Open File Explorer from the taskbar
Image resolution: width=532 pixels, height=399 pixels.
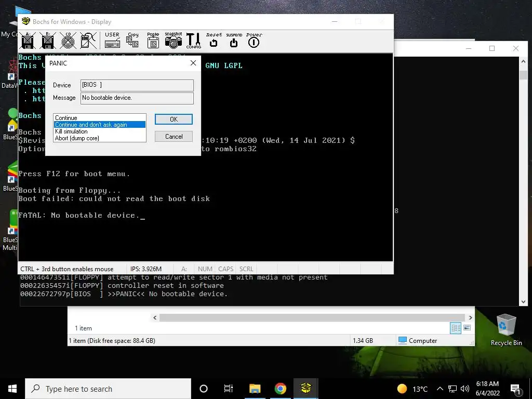[255, 389]
